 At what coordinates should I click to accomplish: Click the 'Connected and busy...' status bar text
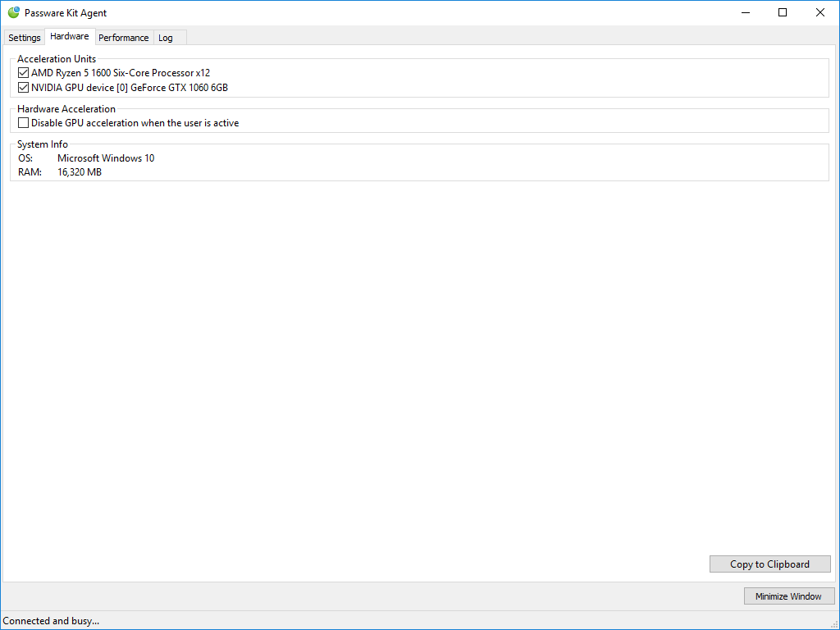click(x=51, y=621)
